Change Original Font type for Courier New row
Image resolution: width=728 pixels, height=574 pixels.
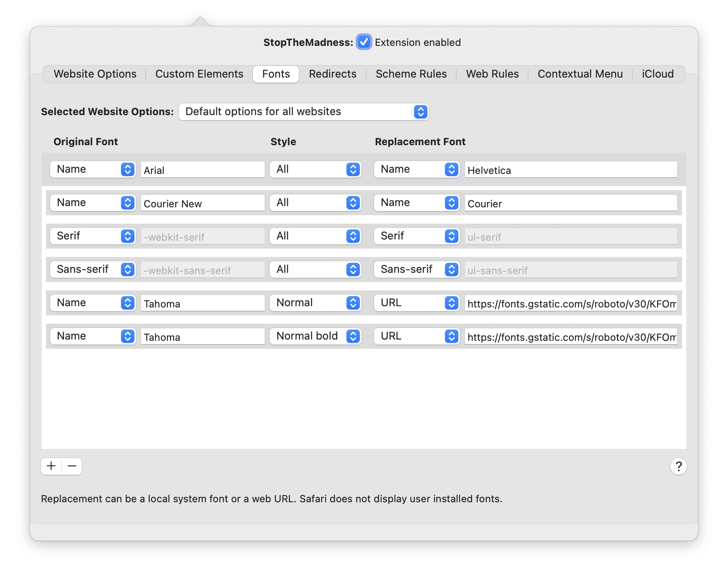[x=93, y=203]
